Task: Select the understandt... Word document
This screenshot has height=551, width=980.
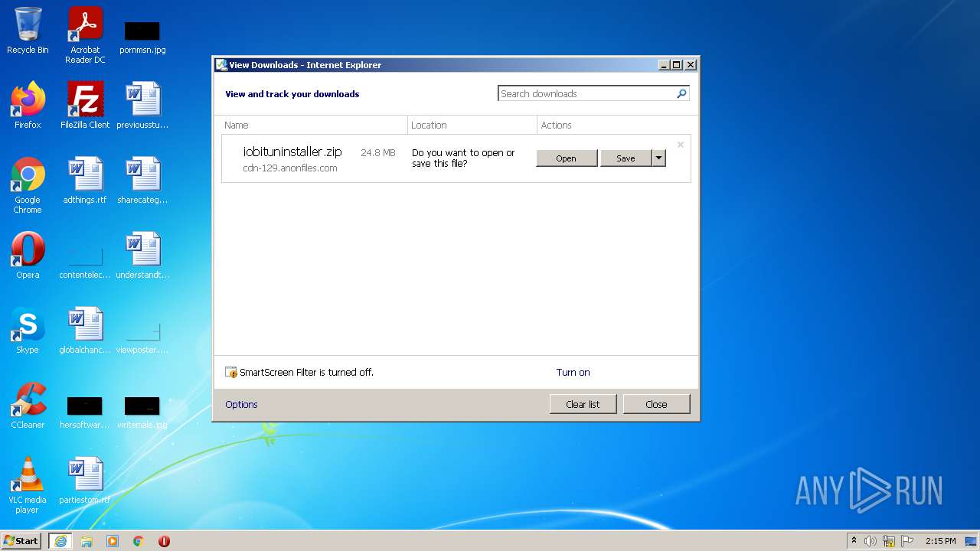Action: click(142, 256)
